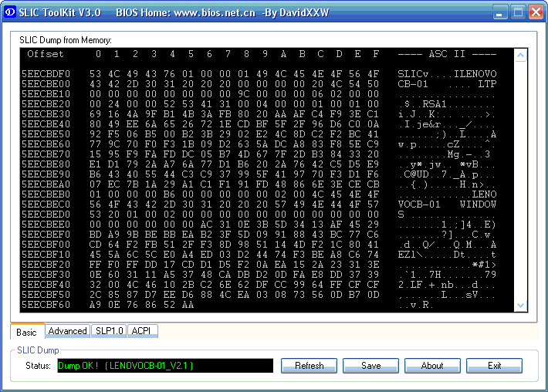Click the SLIC ToolKit title bar icon
Viewport: 548px width, 392px height.
pos(9,12)
